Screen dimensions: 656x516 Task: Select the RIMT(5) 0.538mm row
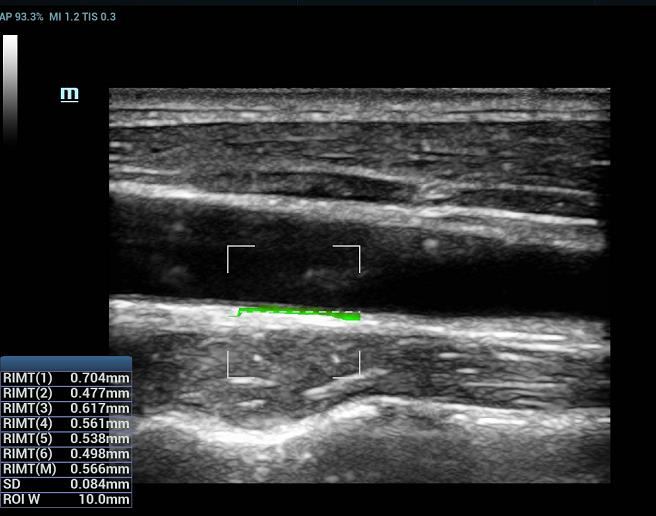tap(66, 438)
